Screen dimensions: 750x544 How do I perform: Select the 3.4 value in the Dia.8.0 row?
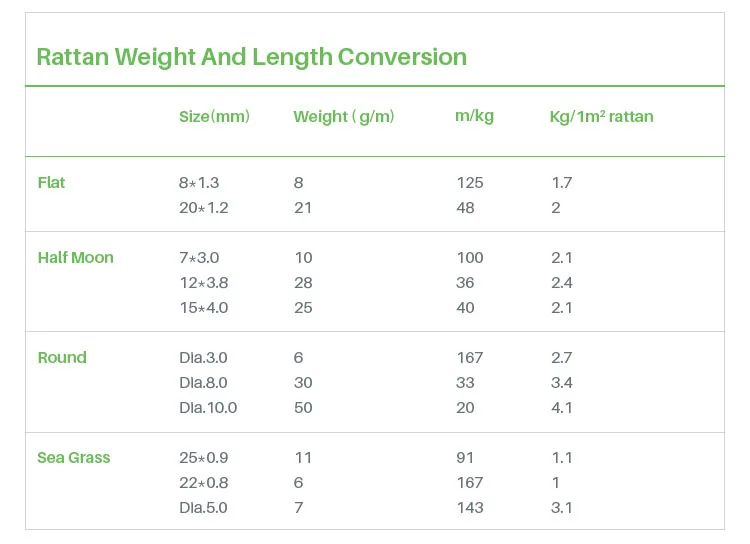[x=562, y=383]
